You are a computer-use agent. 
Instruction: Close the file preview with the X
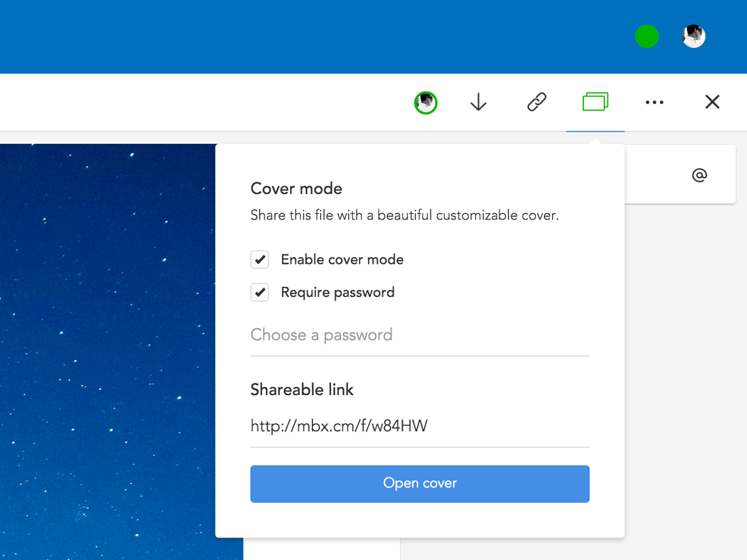[712, 102]
